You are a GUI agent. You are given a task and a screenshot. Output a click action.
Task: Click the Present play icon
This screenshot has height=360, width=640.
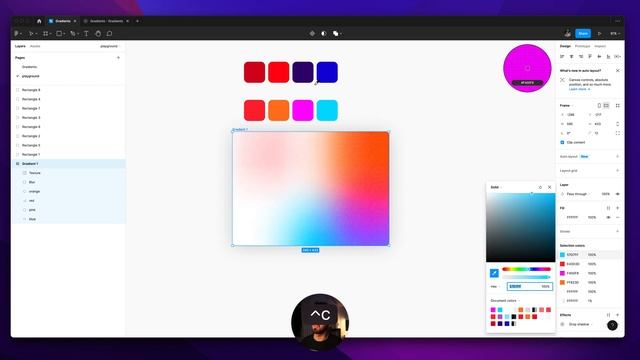tap(600, 33)
